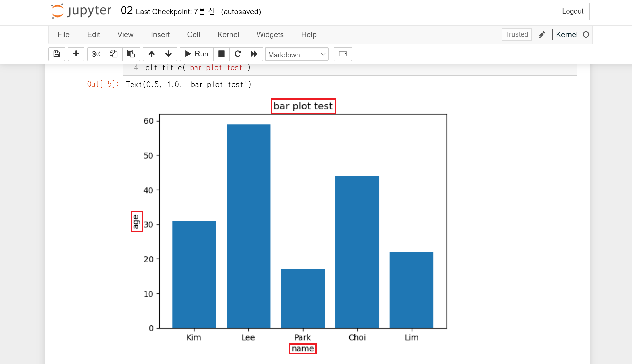Viewport: 632px width, 364px height.
Task: Open the Markdown cell type dropdown
Action: click(297, 54)
